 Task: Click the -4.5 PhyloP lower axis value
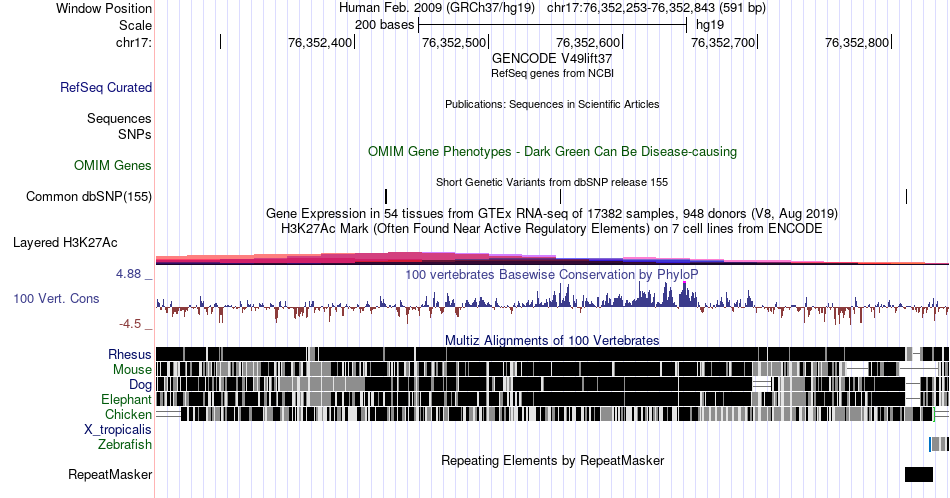(130, 324)
